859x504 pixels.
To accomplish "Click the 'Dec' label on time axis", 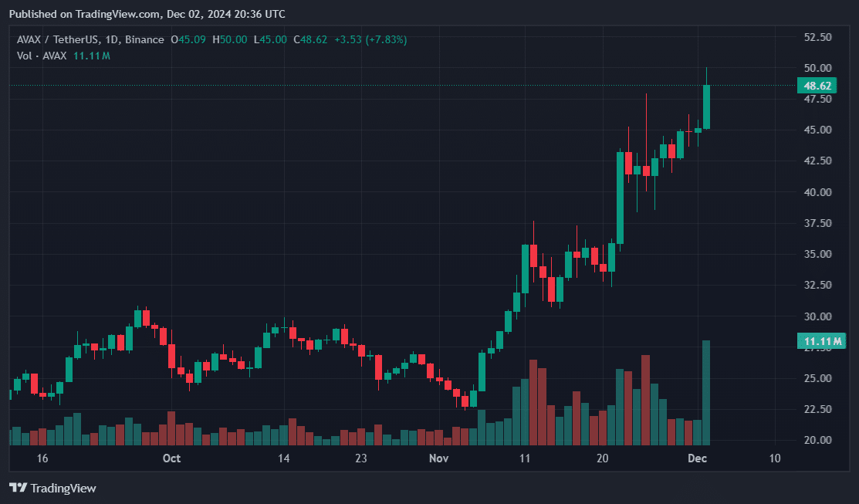I will 697,458.
